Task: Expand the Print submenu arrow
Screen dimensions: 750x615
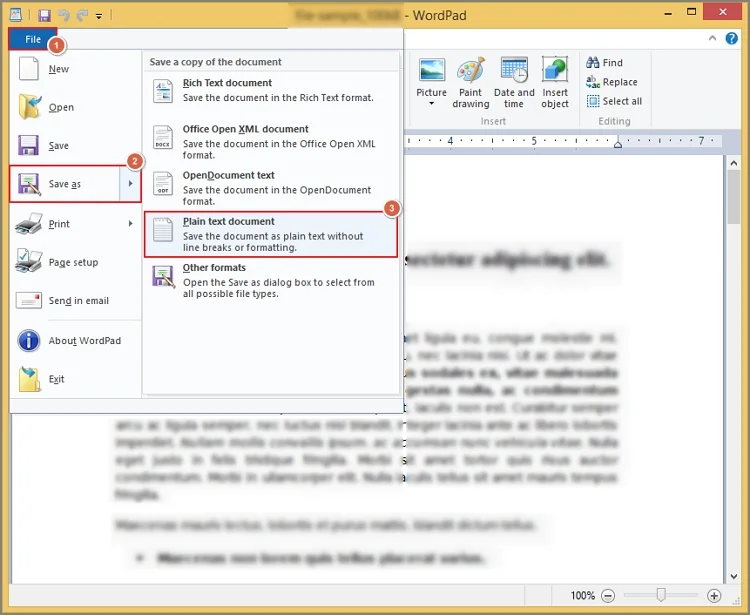Action: (130, 223)
